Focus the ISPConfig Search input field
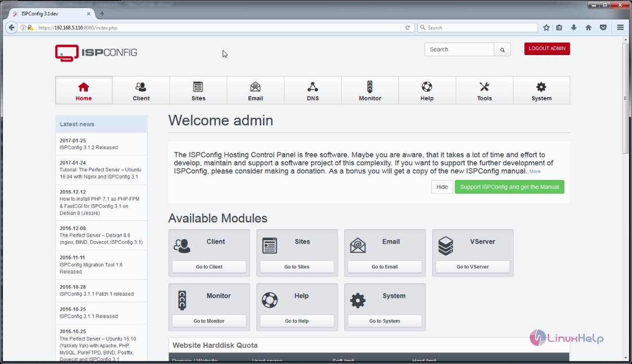Screen dimensions: 632x364 tap(459, 49)
